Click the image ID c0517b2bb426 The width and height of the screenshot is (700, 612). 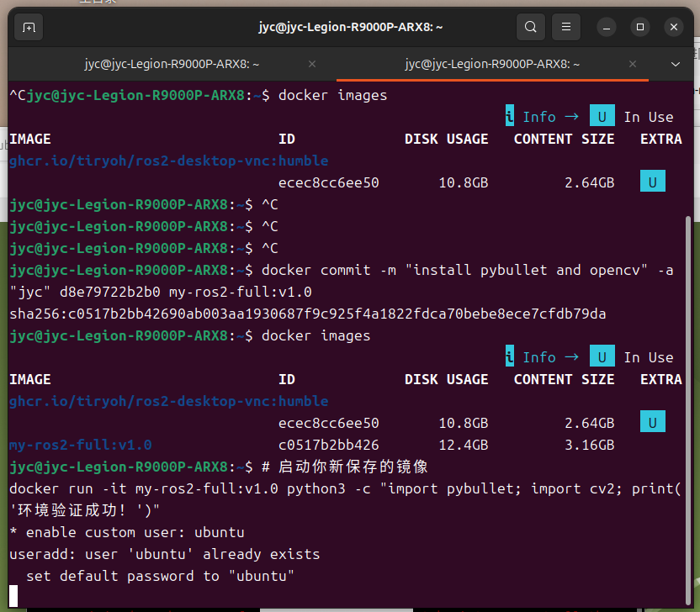pos(329,445)
